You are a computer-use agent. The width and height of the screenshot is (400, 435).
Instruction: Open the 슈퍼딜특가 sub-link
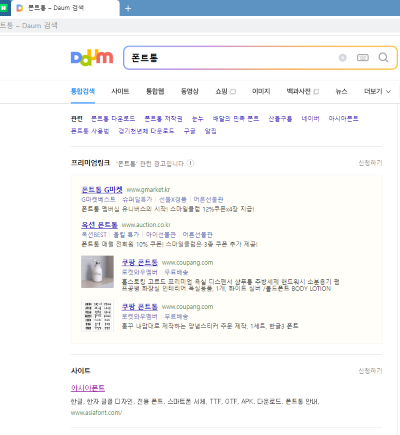click(137, 199)
